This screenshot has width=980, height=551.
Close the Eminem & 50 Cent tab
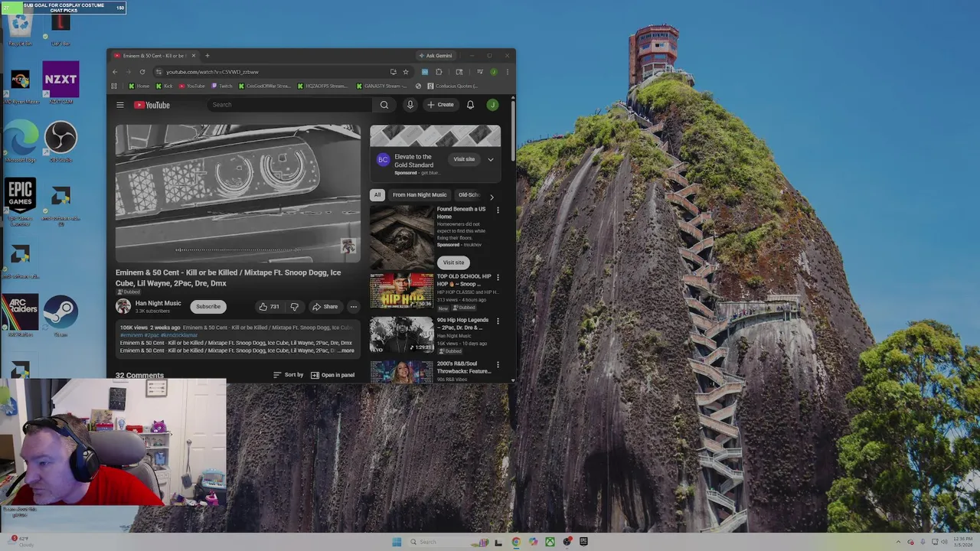pos(194,56)
